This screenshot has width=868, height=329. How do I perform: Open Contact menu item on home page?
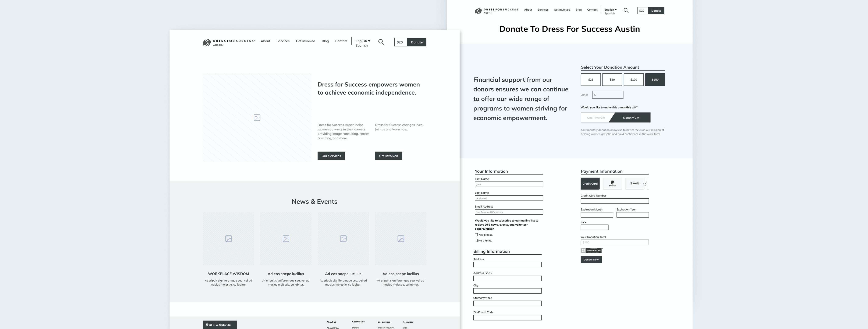point(341,41)
